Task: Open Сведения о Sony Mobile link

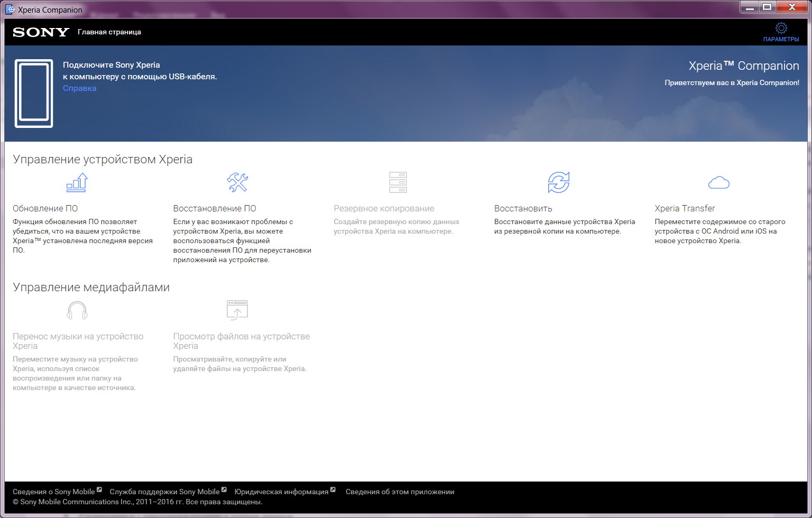Action: coord(54,492)
